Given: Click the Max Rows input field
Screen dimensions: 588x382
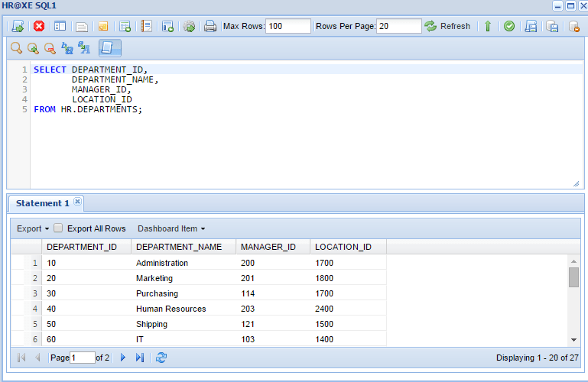Looking at the screenshot, I should [288, 26].
